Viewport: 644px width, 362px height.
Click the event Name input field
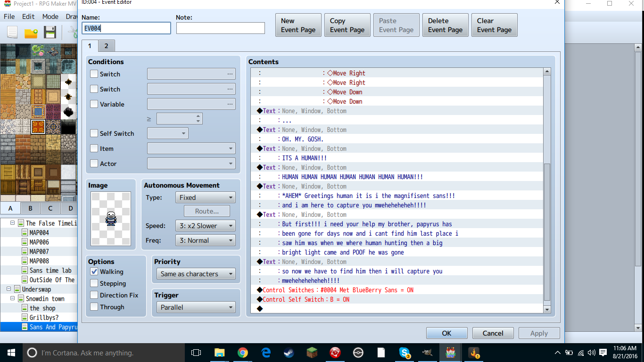click(126, 28)
